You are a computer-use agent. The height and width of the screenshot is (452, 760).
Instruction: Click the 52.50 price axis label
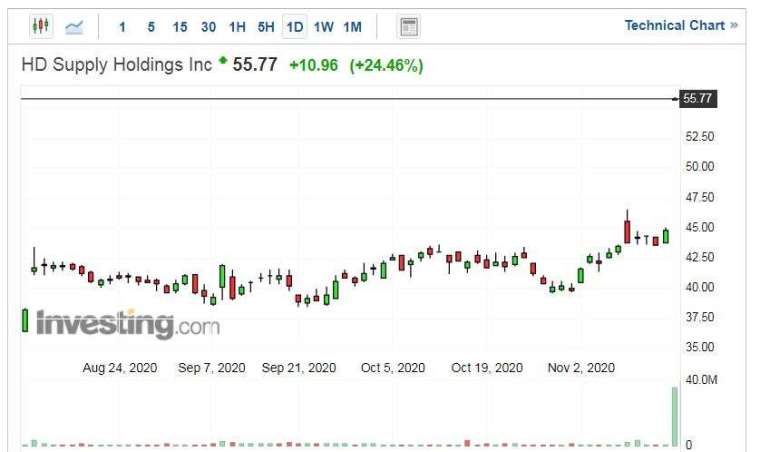tap(699, 137)
